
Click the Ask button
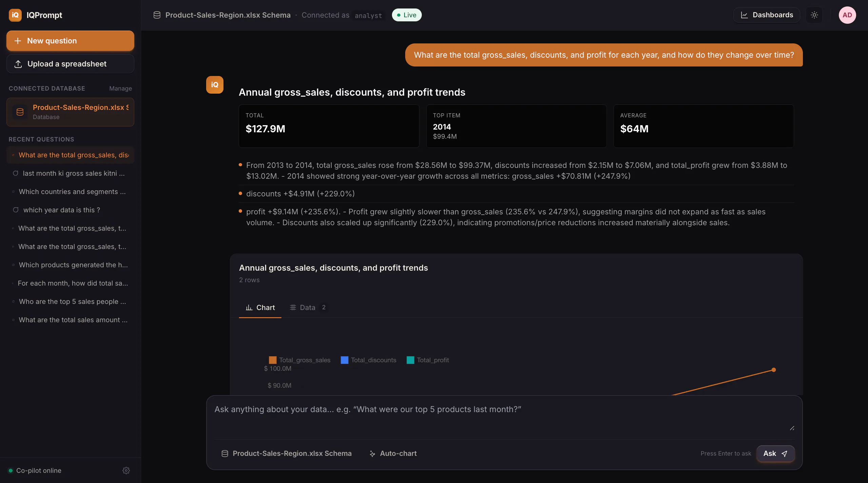(775, 453)
